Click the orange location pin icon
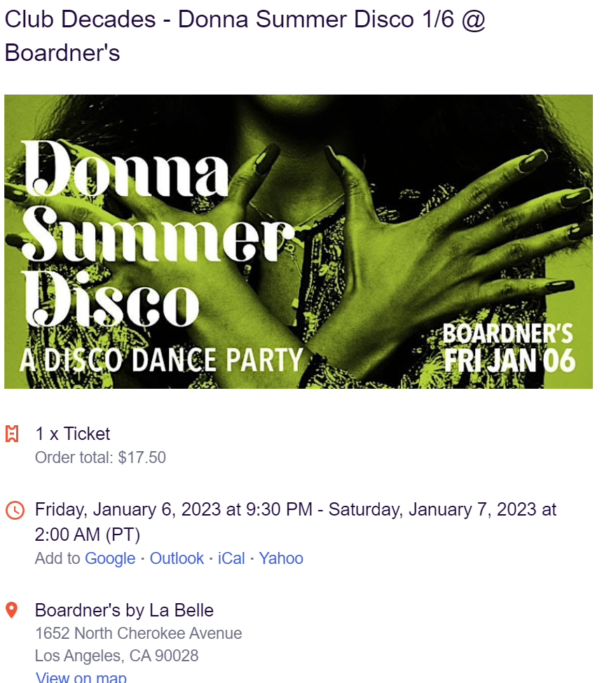 click(11, 610)
